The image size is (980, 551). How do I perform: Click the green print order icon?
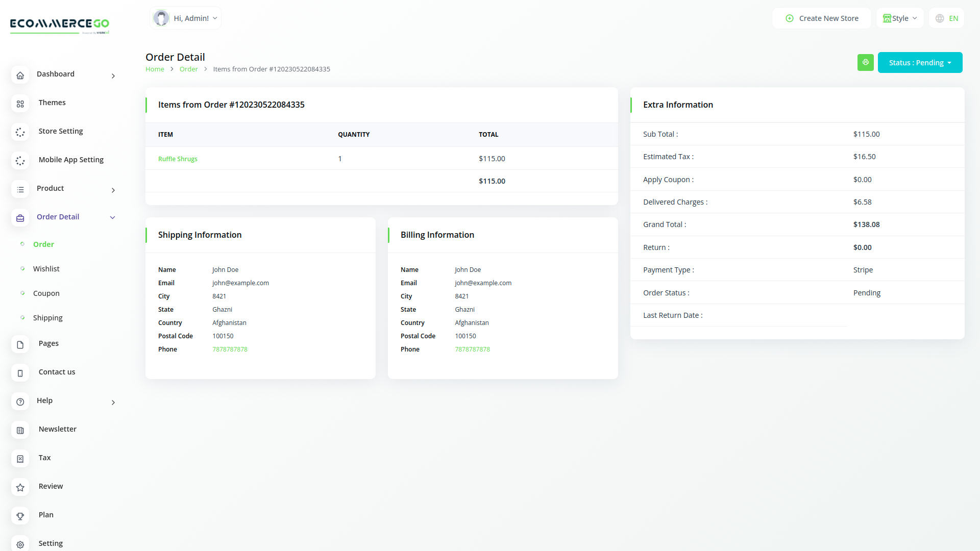(x=865, y=62)
